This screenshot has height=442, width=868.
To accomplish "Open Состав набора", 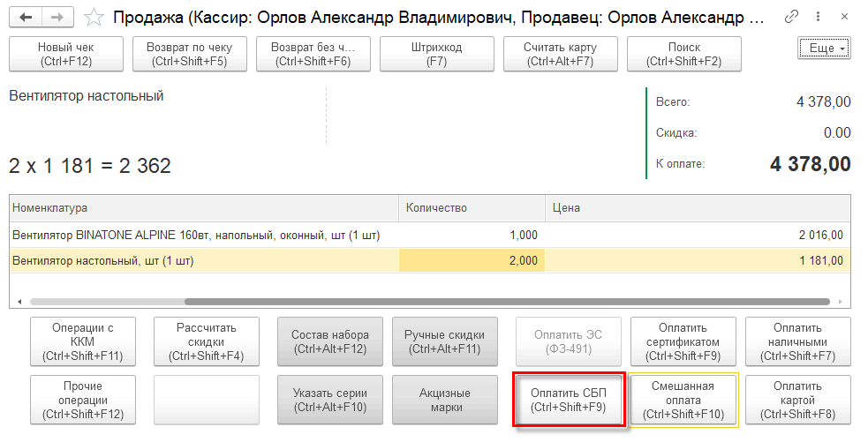I will (330, 342).
